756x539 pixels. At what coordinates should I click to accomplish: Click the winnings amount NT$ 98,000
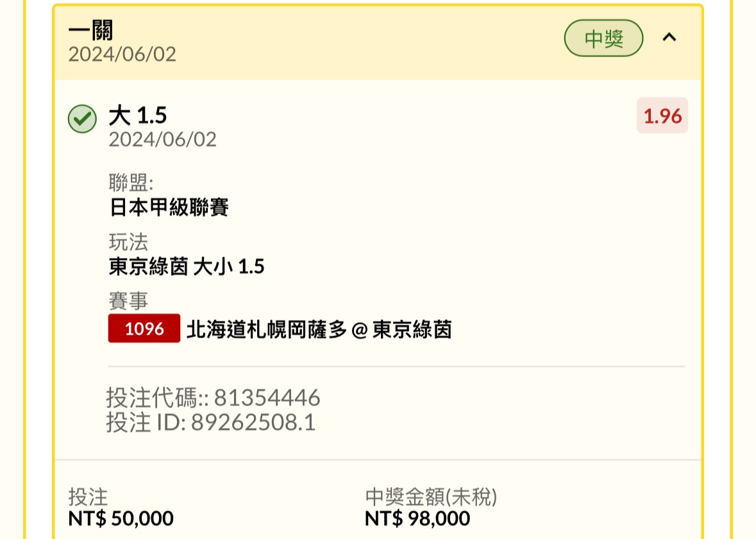point(417,518)
